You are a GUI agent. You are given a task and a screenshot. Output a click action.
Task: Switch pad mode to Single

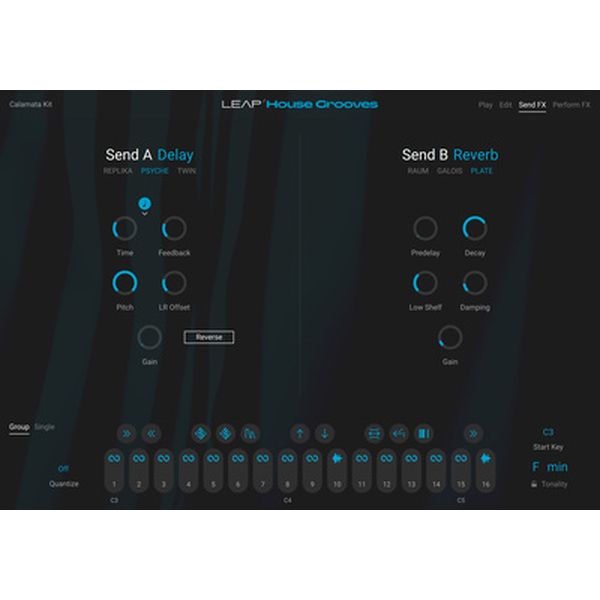[45, 427]
